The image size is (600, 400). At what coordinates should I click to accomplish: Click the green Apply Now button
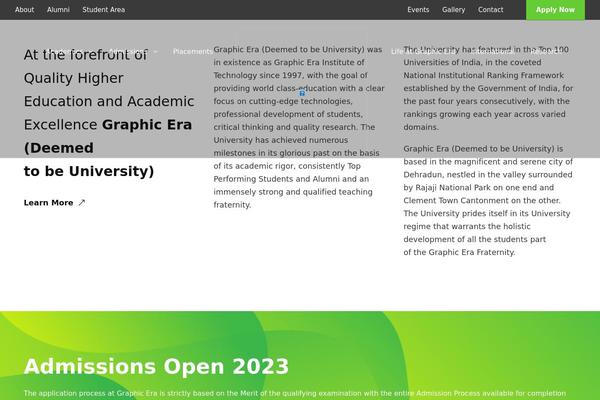pyautogui.click(x=555, y=10)
